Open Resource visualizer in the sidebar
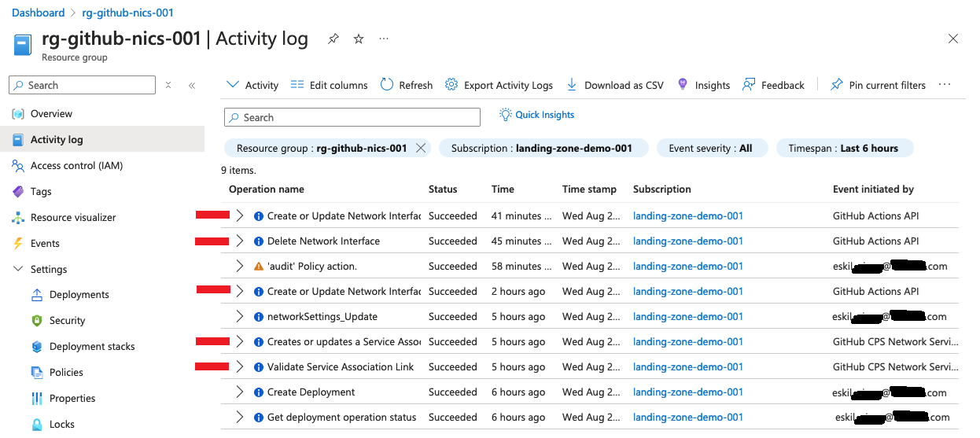 coord(73,218)
